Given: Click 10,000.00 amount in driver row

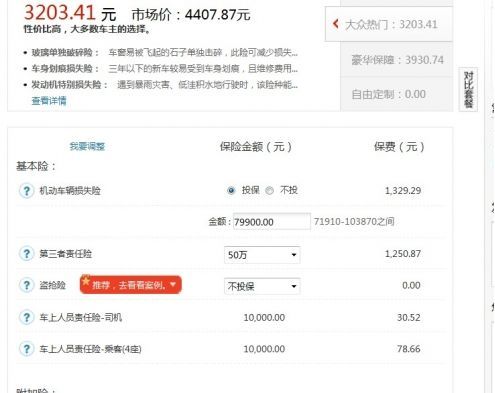Looking at the screenshot, I should [264, 317].
